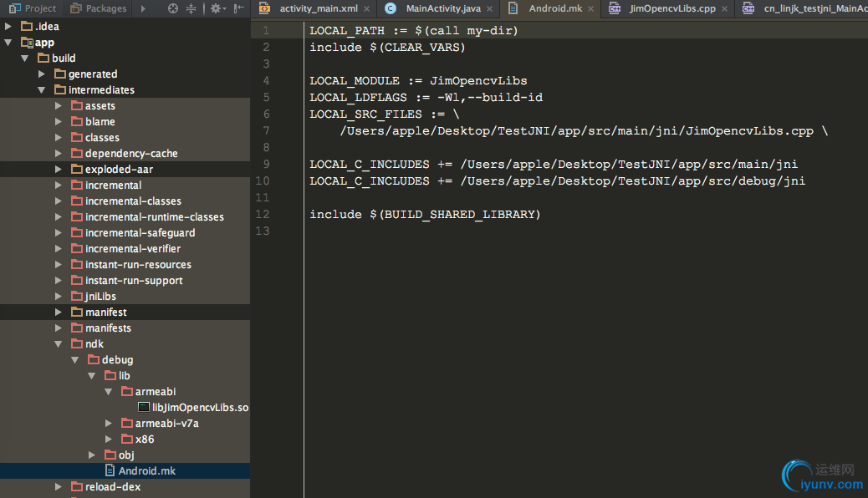Select the jniLibs folder icon

point(77,297)
